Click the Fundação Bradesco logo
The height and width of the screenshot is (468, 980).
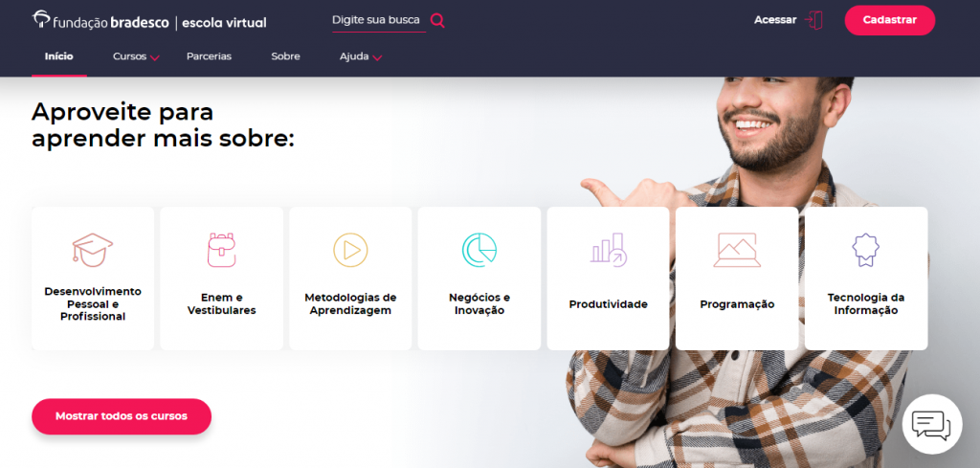(x=149, y=21)
